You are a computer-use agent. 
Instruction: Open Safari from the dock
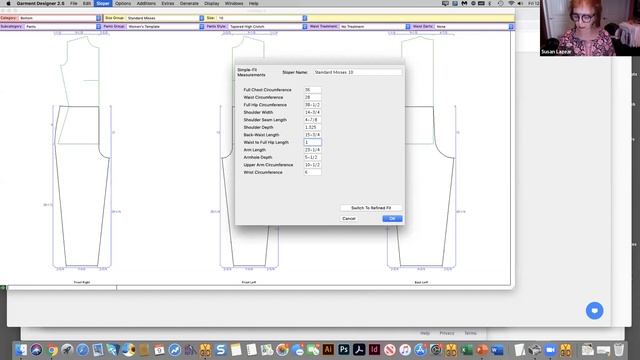[x=82, y=350]
